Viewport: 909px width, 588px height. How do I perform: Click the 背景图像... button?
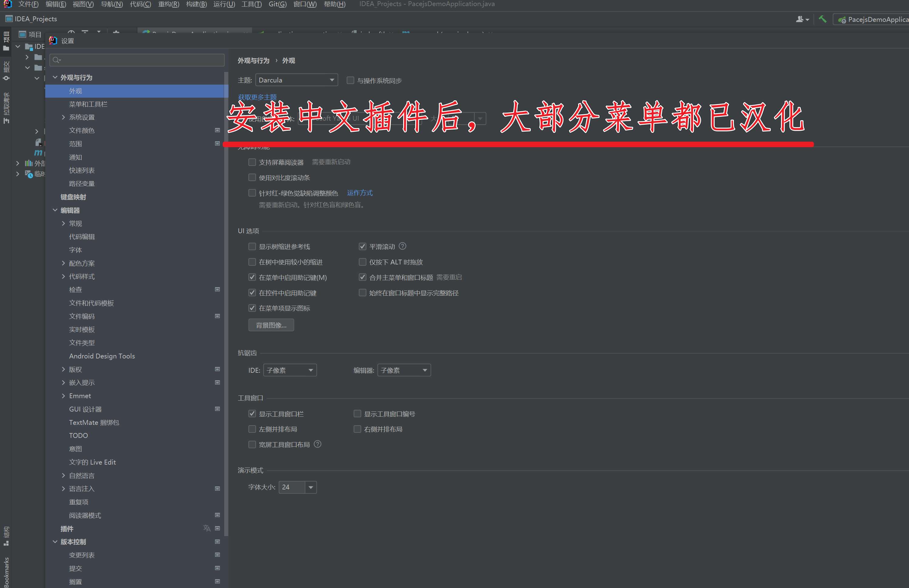pos(271,325)
